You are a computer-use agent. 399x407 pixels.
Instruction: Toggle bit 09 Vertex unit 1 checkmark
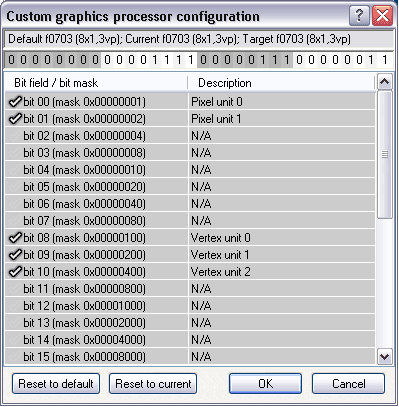pos(15,255)
